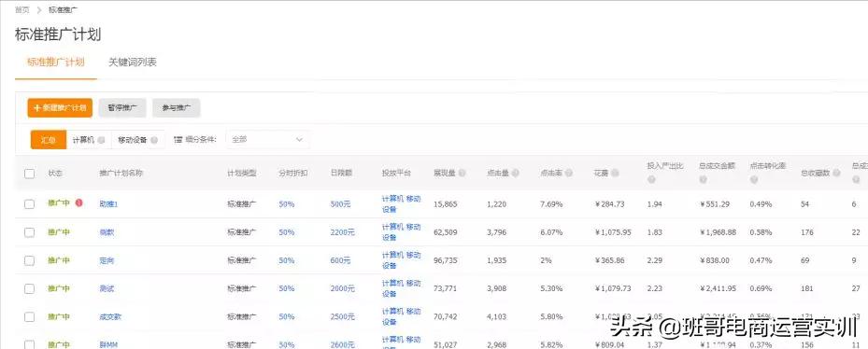The image size is (868, 349).
Task: Click help icon under 总成交金额 header
Action: coord(703,180)
